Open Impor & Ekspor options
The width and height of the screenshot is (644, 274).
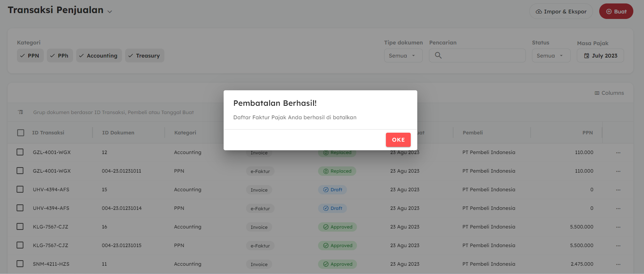pos(561,11)
